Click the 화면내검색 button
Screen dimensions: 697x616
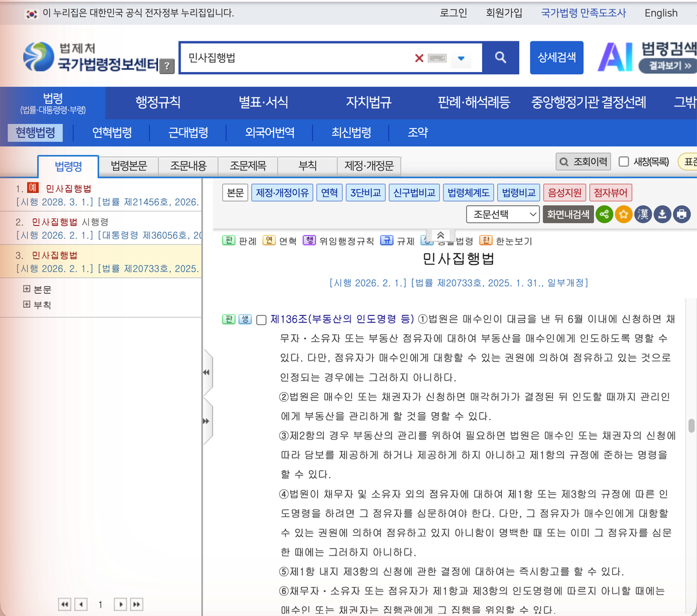568,214
